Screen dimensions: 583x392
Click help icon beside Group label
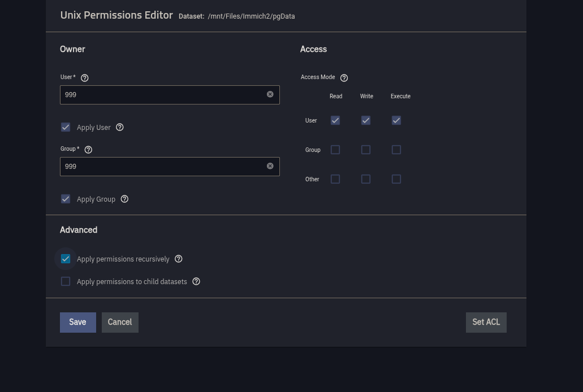click(x=88, y=150)
